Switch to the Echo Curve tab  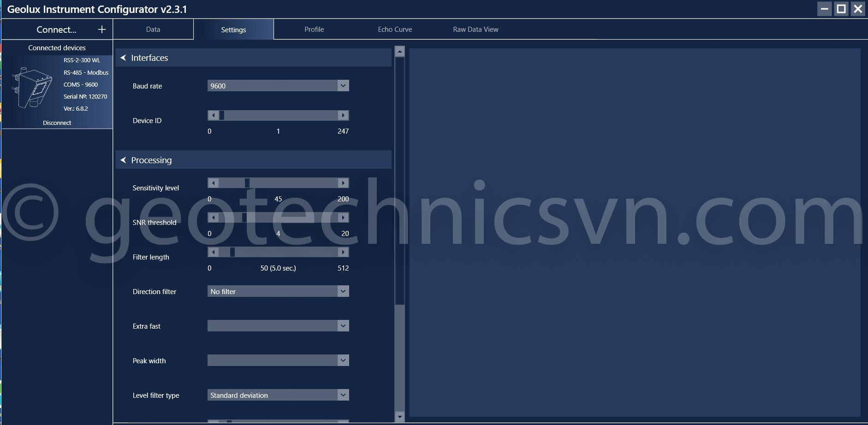pyautogui.click(x=395, y=30)
